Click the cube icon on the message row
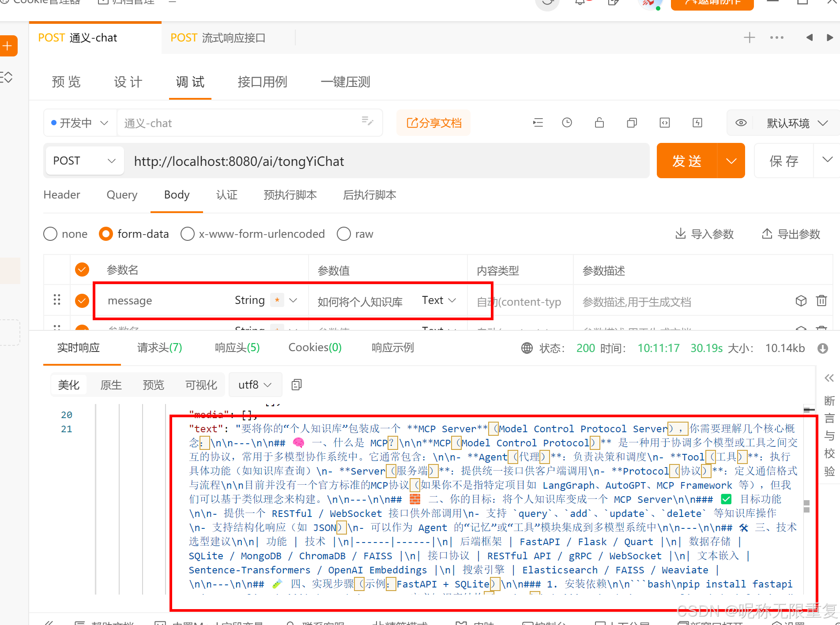 [x=801, y=301]
